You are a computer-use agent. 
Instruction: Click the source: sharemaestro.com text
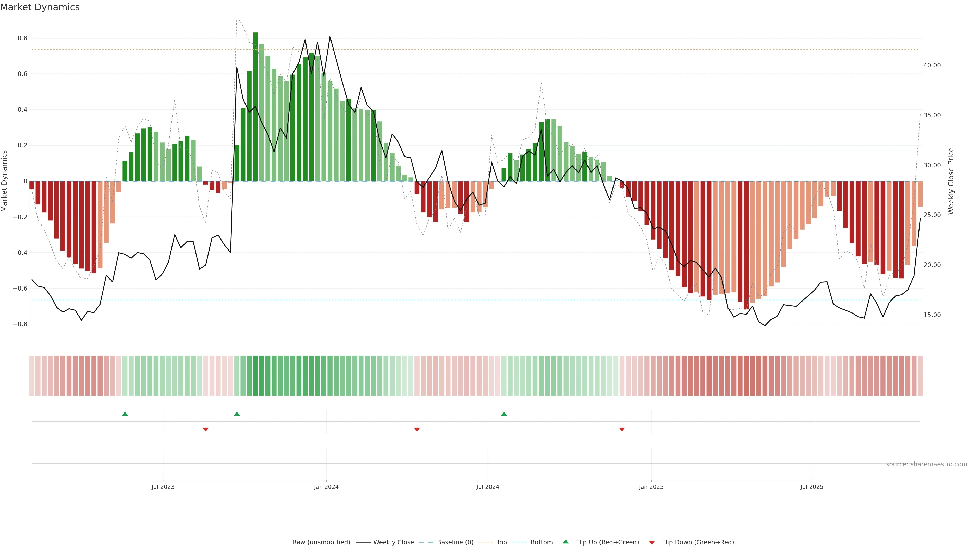pos(926,464)
